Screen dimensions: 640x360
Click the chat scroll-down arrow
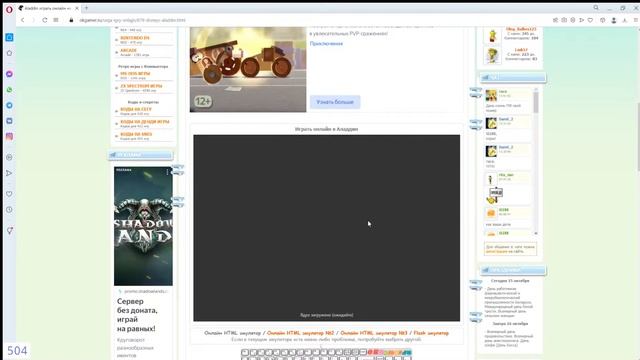coord(536,233)
